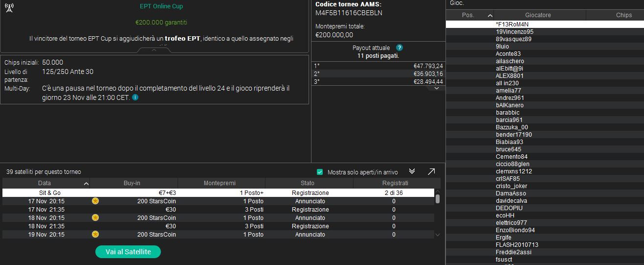Sort players by the Giocatore column
This screenshot has height=265, width=644.
538,15
